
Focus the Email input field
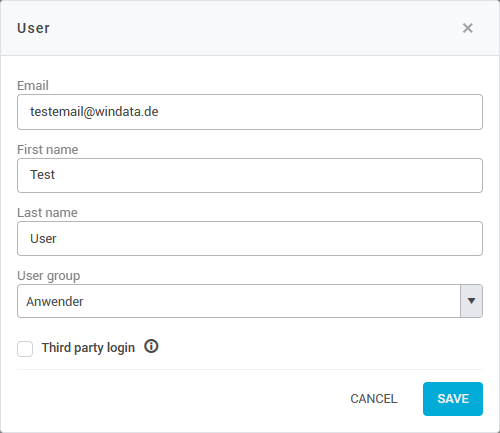tap(250, 112)
